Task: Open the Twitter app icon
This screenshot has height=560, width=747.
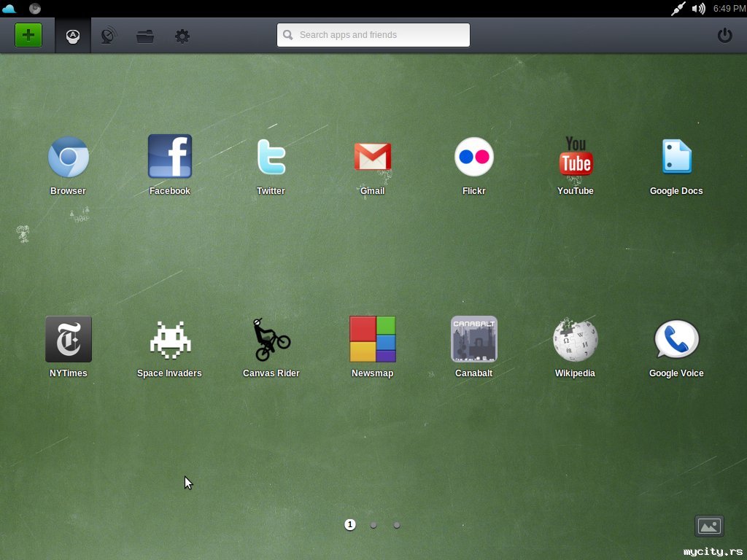Action: [x=271, y=157]
